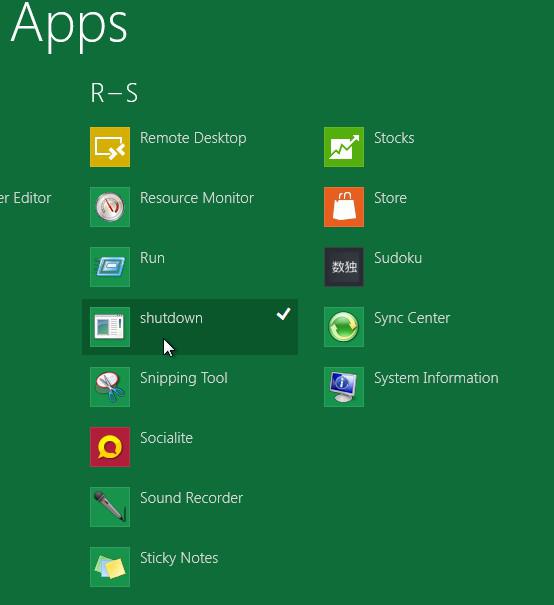Screen dimensions: 554x605
Task: Click the shutdown label text
Action: tap(171, 318)
